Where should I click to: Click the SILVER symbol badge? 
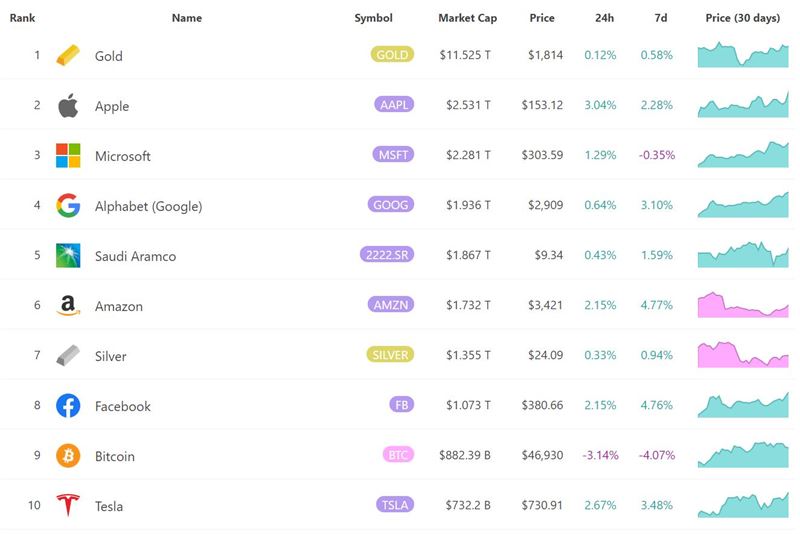coord(390,354)
